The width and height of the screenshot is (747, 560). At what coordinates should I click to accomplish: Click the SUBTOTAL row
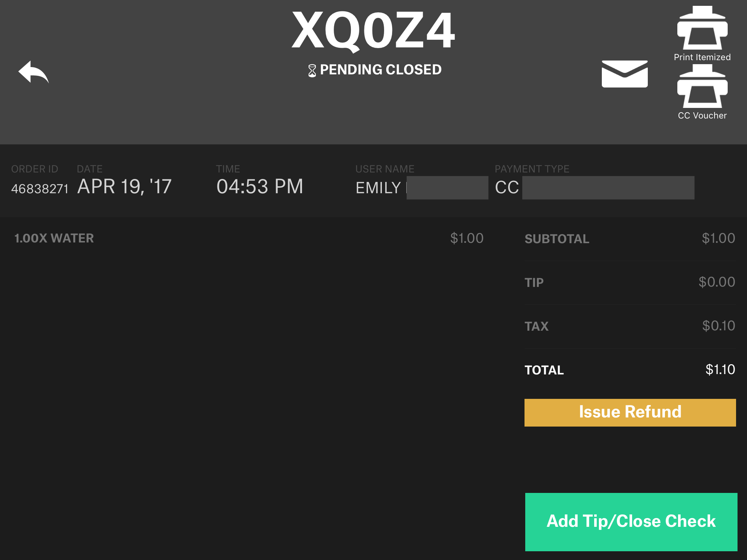(x=630, y=239)
